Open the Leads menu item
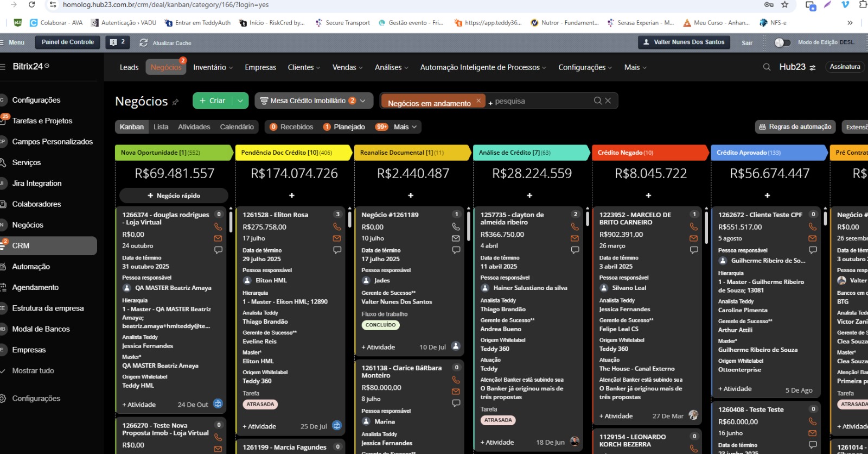The image size is (868, 454). [x=129, y=67]
